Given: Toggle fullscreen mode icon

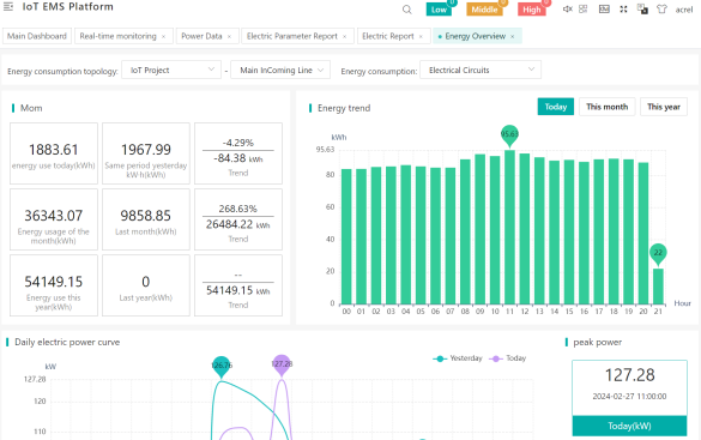Looking at the screenshot, I should coord(623,9).
